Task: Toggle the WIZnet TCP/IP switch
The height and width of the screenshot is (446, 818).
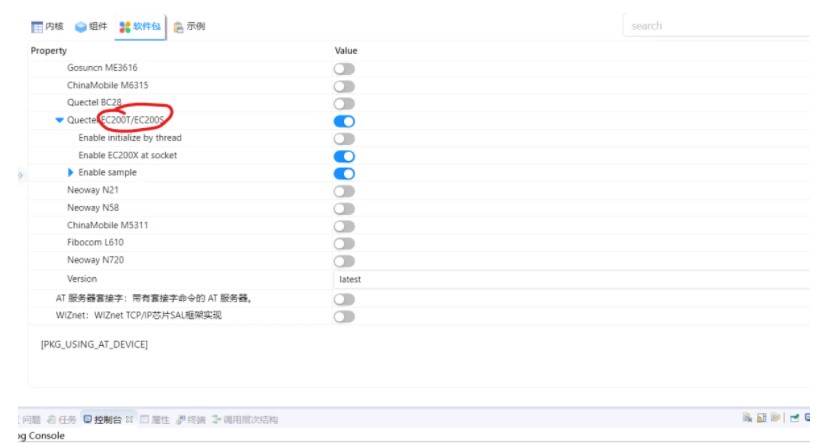Action: (x=344, y=316)
